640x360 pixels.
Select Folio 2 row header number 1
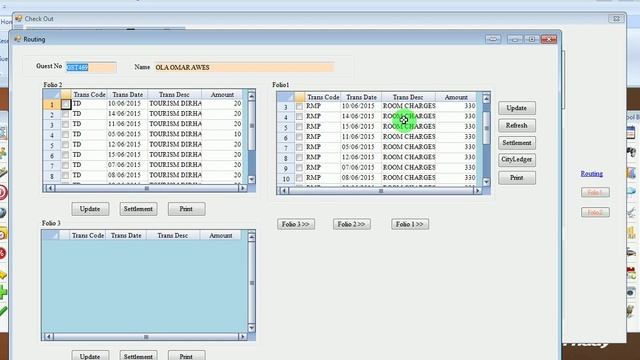[x=51, y=104]
